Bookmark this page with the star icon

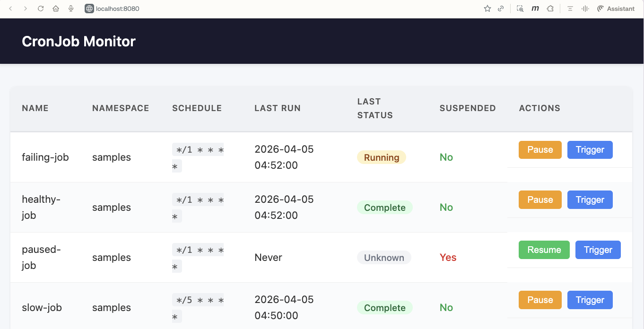tap(487, 9)
